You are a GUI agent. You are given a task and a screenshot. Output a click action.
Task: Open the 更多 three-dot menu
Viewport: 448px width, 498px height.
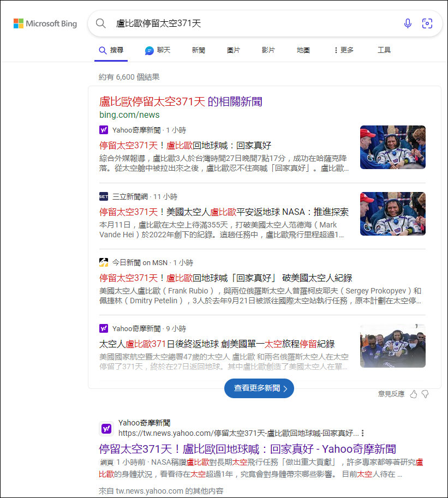344,50
